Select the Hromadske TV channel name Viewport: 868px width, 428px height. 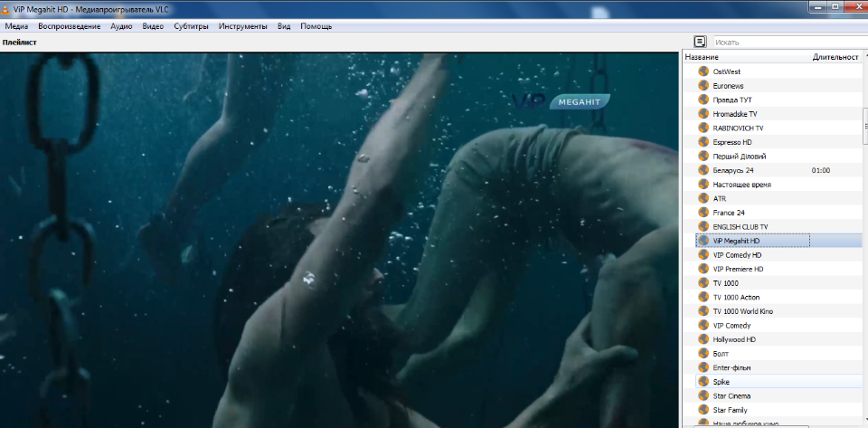pos(734,114)
